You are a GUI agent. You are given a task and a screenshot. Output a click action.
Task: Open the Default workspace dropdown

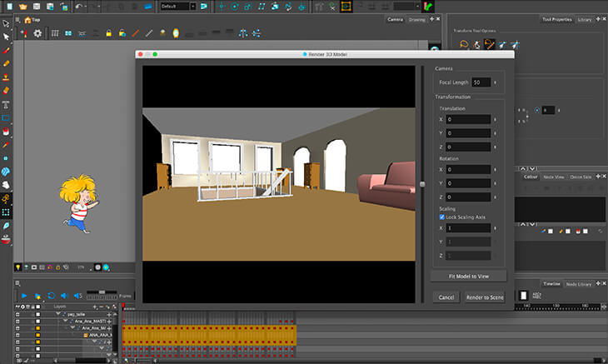point(178,6)
